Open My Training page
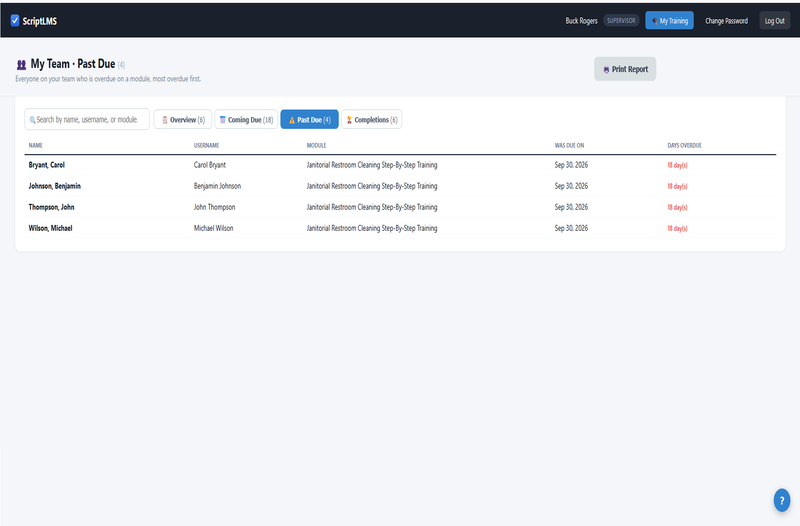800x526 pixels. tap(669, 20)
